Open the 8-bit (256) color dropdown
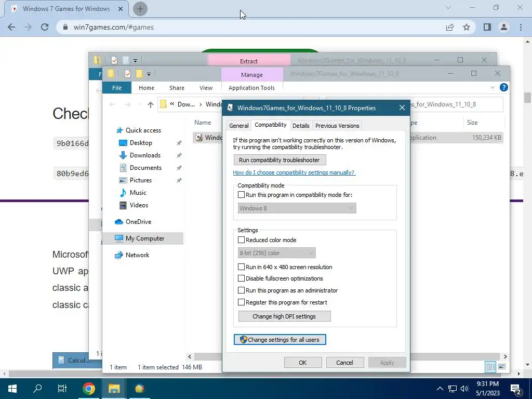The height and width of the screenshot is (399, 532). [x=276, y=253]
